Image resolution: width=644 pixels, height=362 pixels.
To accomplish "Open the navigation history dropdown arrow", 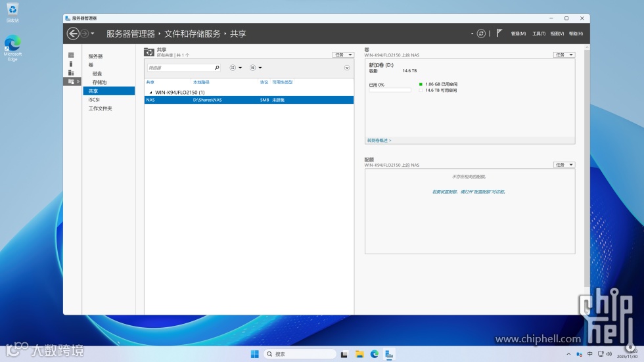I will pos(93,34).
